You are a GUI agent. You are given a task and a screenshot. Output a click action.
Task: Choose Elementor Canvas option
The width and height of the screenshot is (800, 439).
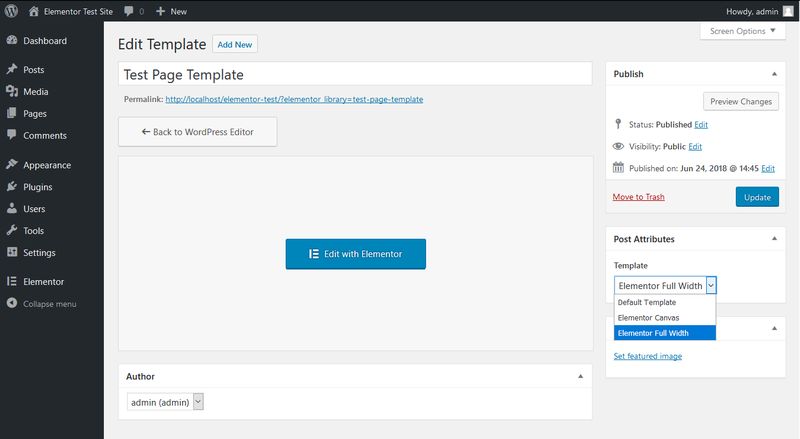click(665, 318)
